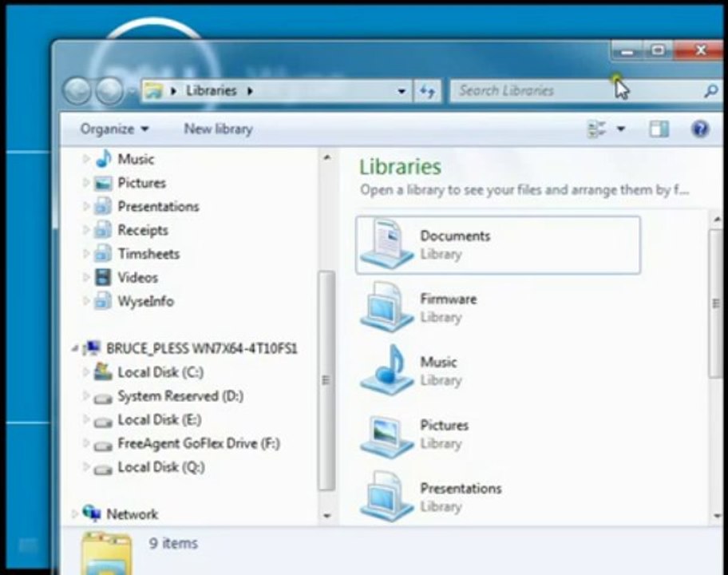Click the folder icon in address bar

(153, 90)
